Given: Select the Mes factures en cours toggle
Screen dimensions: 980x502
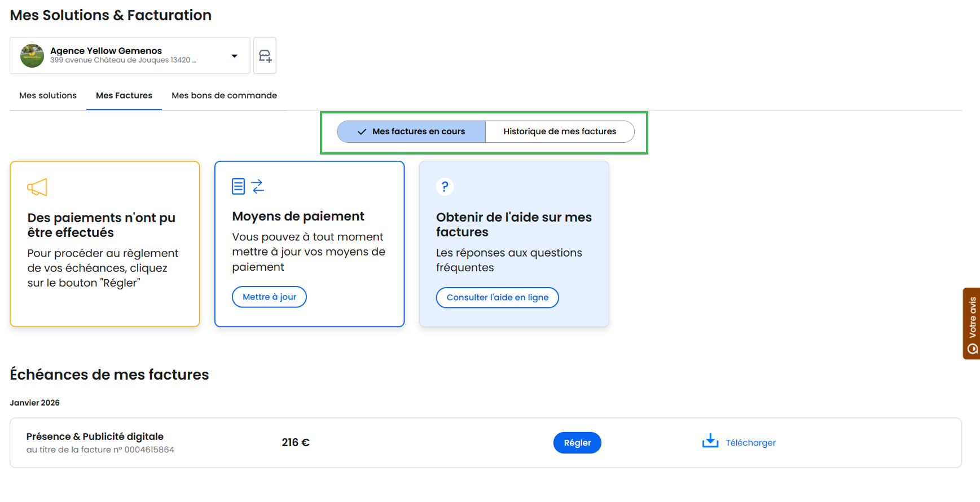Looking at the screenshot, I should [x=411, y=131].
